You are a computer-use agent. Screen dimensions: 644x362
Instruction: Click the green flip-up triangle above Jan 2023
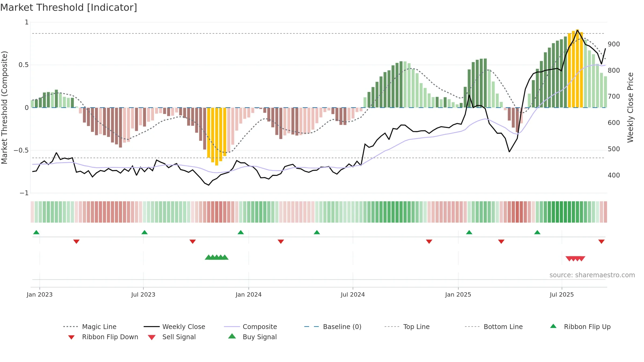(x=36, y=232)
